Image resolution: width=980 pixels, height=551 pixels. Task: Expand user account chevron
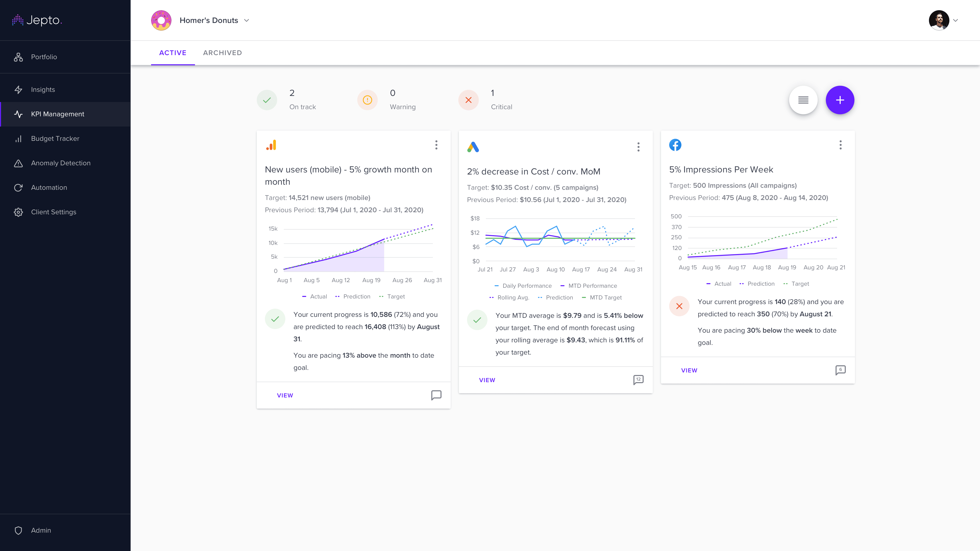coord(955,20)
